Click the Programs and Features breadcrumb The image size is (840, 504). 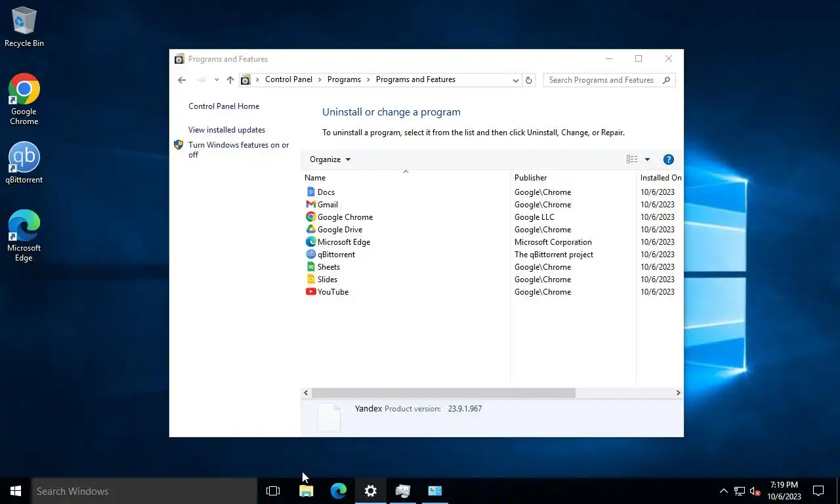pos(415,79)
